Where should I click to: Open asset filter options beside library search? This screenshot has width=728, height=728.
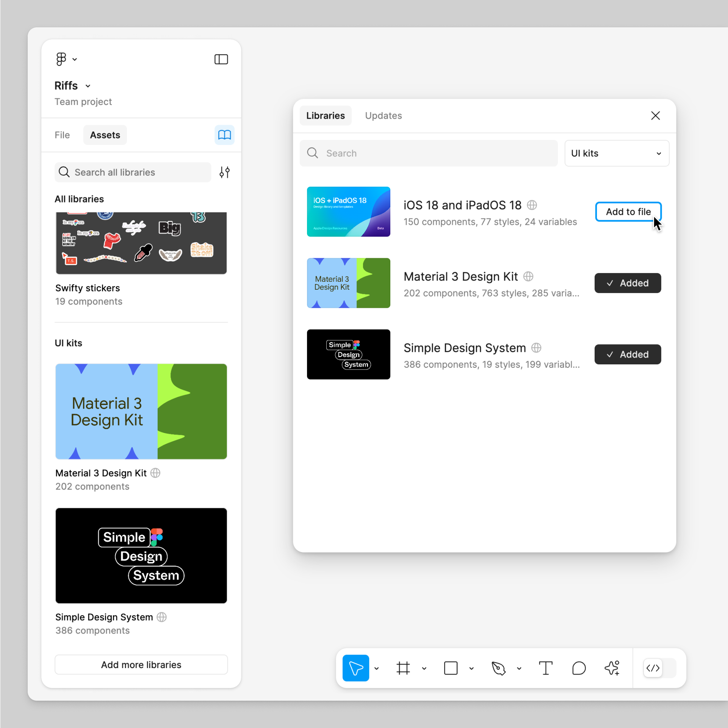(224, 172)
